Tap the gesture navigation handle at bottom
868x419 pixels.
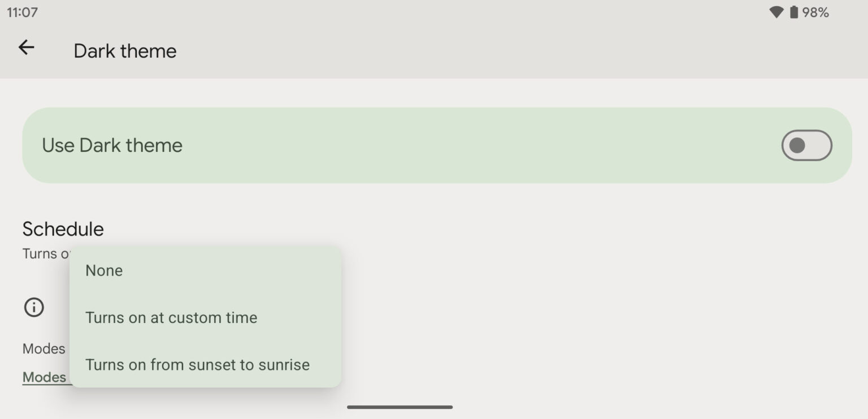(400, 406)
